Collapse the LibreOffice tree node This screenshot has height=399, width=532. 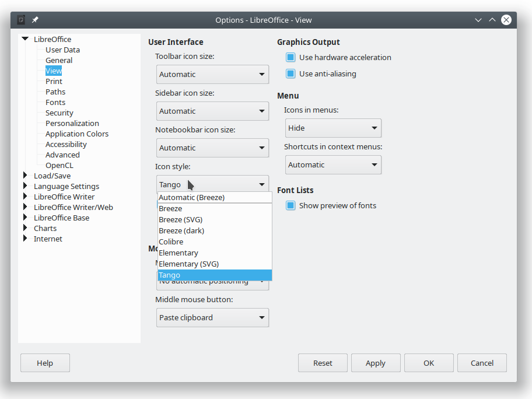[25, 39]
